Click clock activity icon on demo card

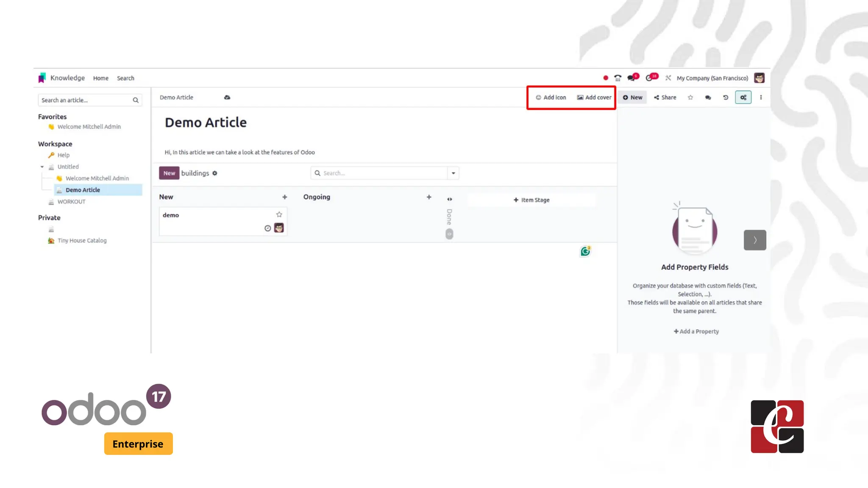point(267,228)
